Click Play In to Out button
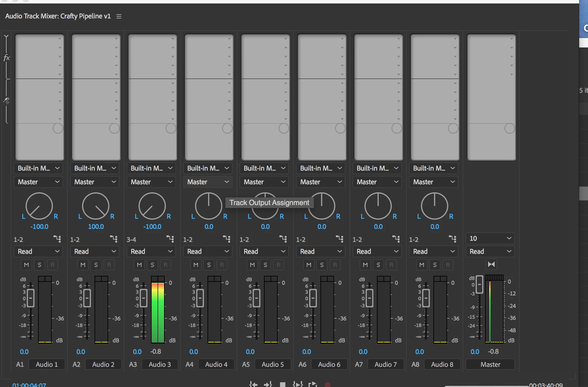This screenshot has width=588, height=387. tap(298, 384)
